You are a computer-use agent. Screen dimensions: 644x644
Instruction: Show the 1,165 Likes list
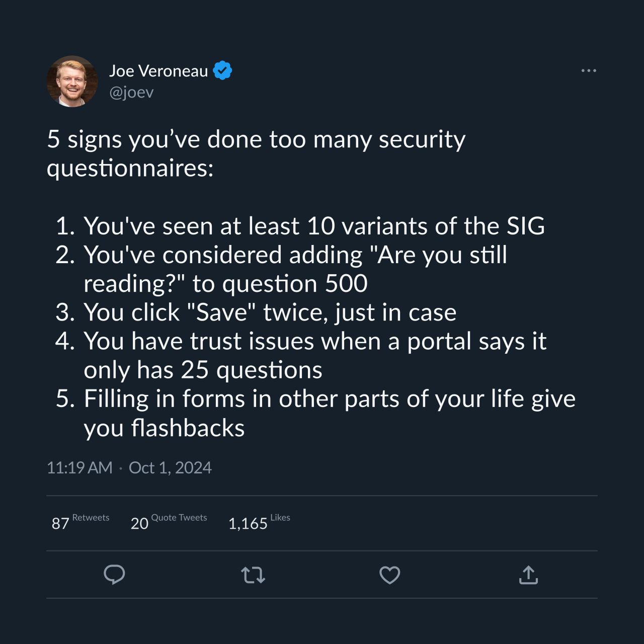(x=259, y=522)
